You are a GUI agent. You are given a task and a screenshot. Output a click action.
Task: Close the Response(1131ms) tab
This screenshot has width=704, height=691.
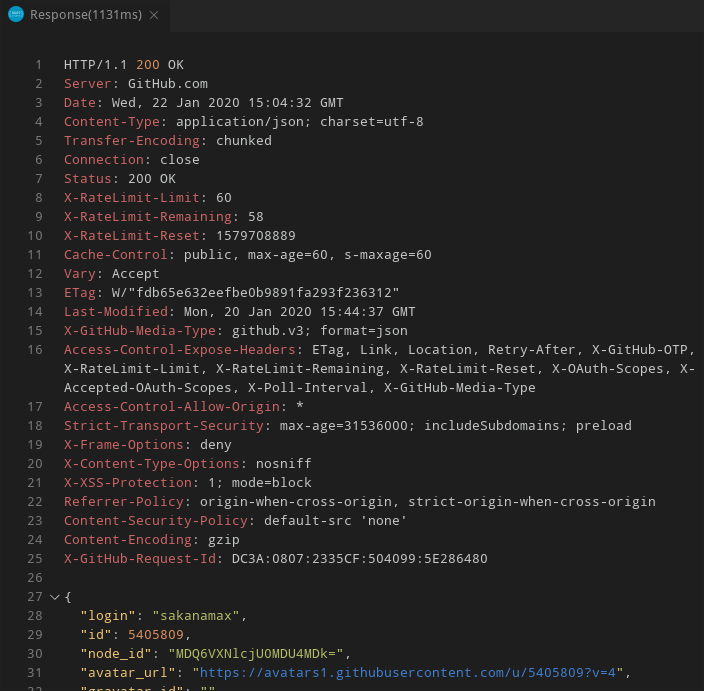pyautogui.click(x=154, y=15)
